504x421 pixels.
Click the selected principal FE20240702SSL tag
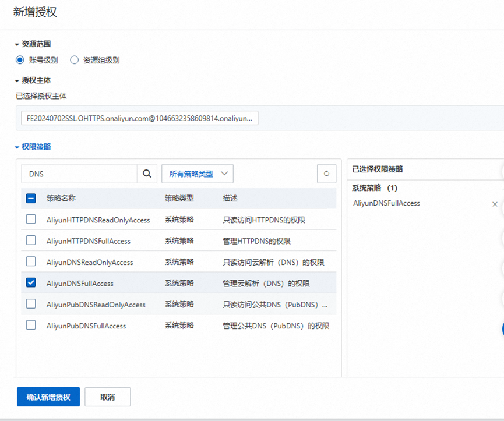tap(139, 118)
